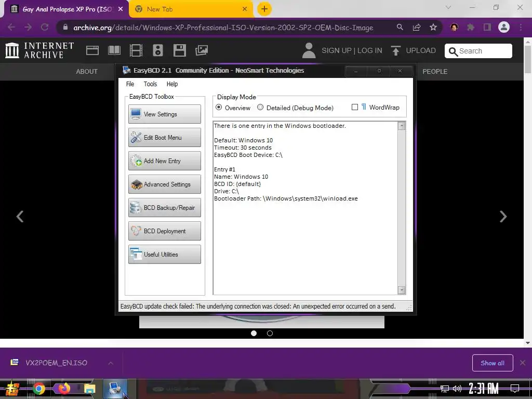Go to next image with right carousel arrow

pyautogui.click(x=503, y=217)
